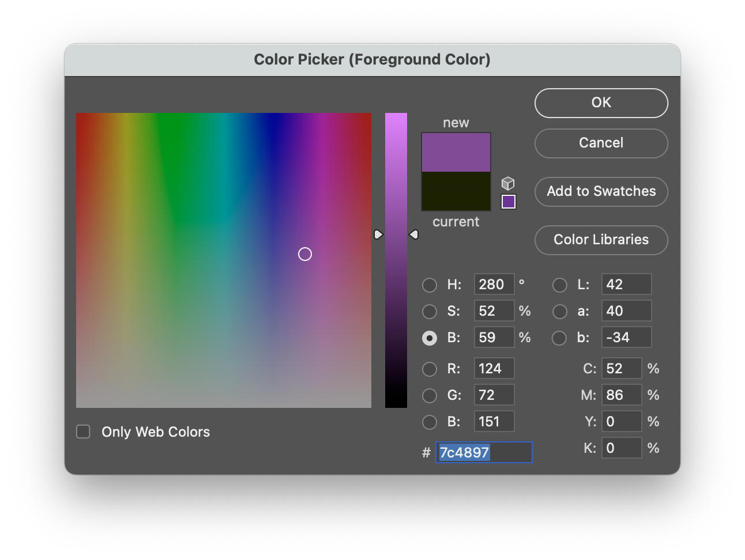745x560 pixels.
Task: Click the web-safe color swatch below the cube
Action: [508, 202]
